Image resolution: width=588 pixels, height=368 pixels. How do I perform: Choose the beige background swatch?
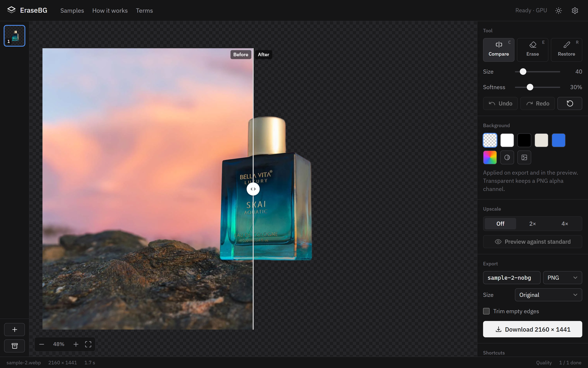(541, 140)
